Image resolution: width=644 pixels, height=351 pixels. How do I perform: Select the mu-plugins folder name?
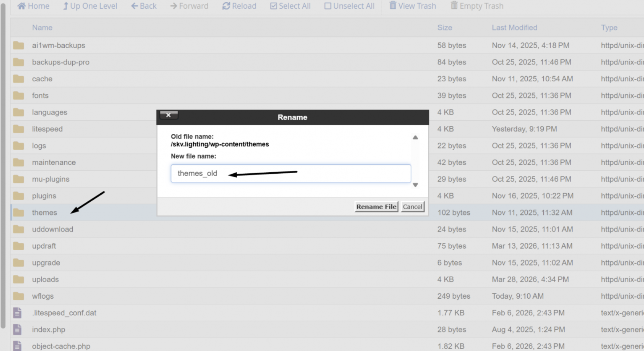51,179
